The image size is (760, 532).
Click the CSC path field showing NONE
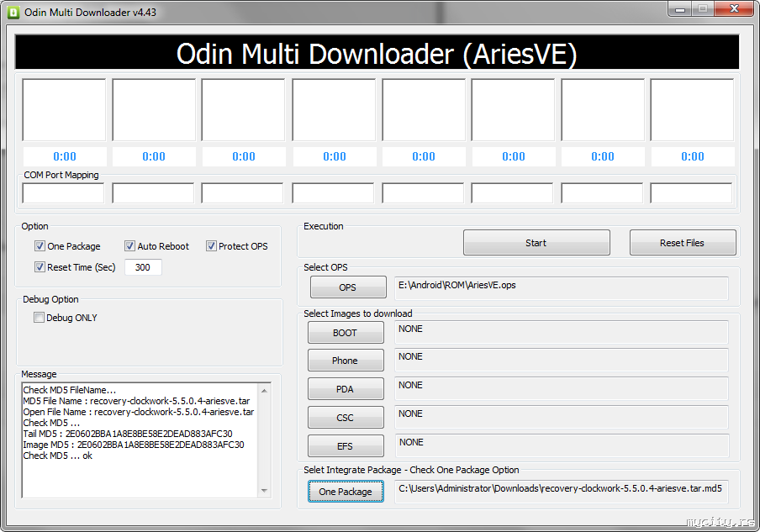point(562,417)
